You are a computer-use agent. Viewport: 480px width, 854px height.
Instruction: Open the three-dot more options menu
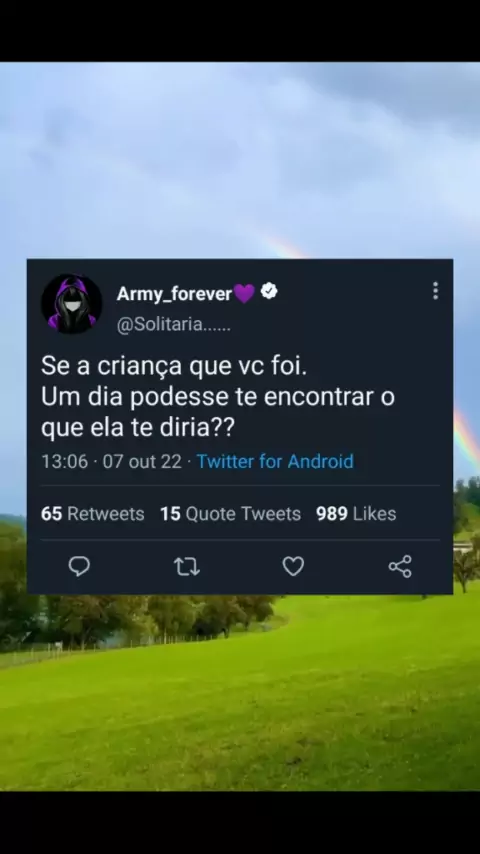tap(435, 291)
